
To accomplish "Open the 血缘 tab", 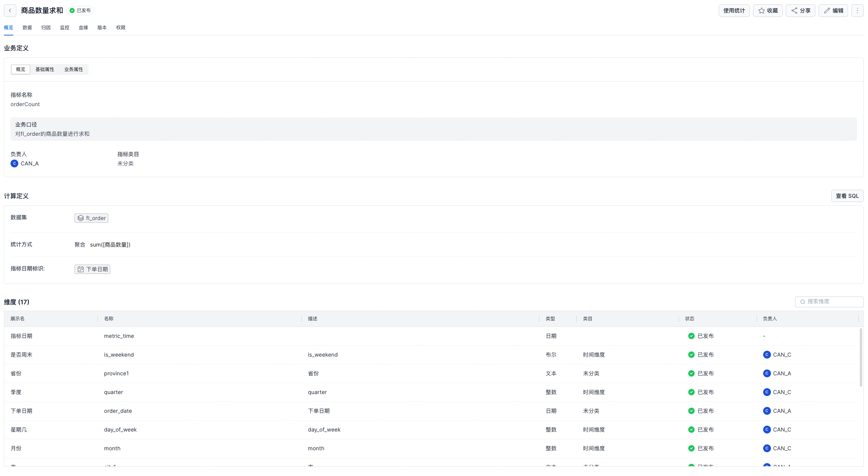I will click(83, 28).
